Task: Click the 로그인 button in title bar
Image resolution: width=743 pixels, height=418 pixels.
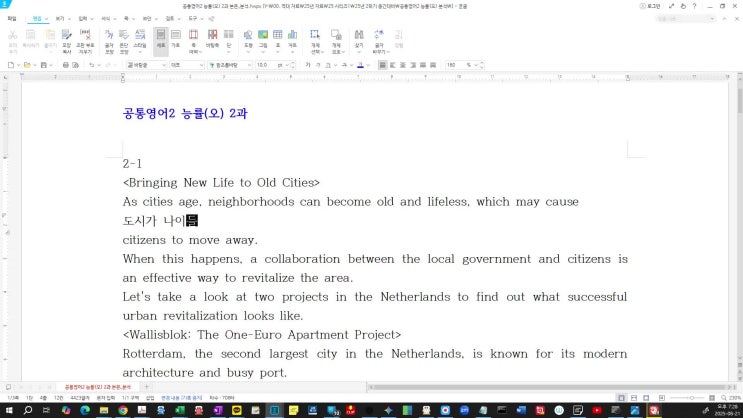Action: [654, 5]
